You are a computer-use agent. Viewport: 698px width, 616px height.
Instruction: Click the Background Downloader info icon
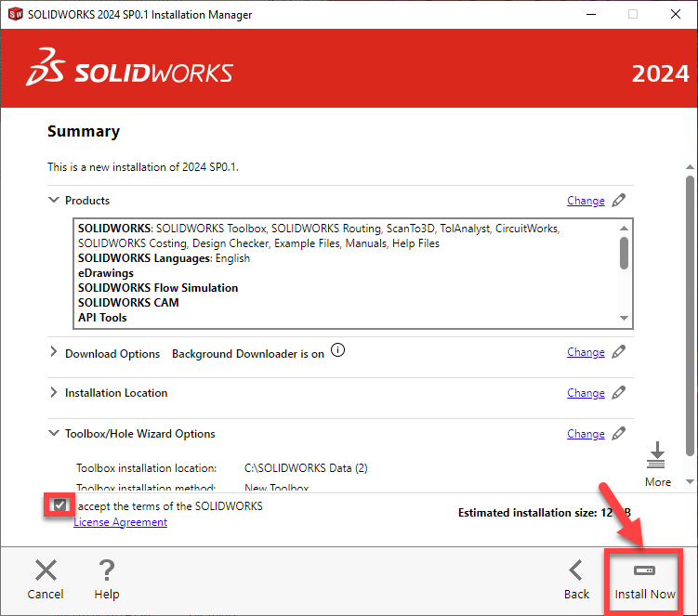338,351
